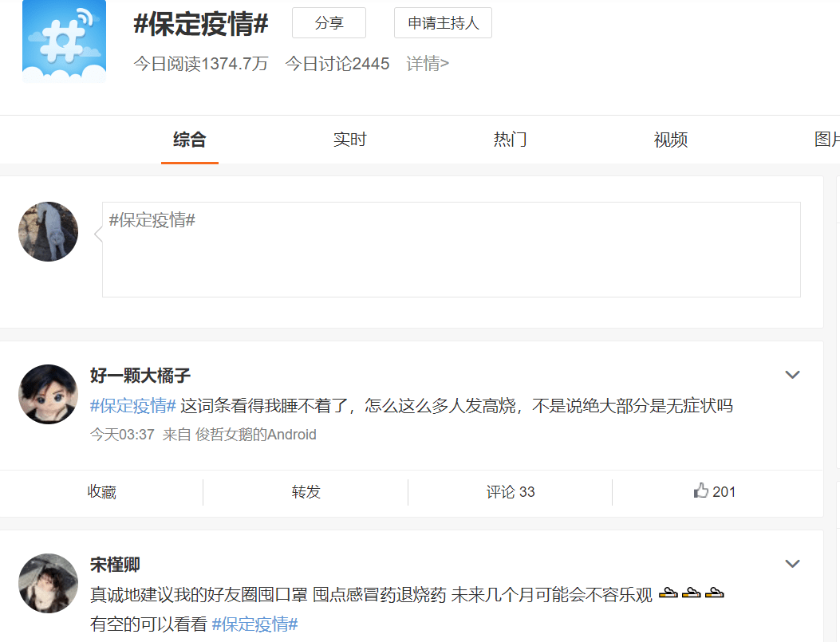Focus the #保定疫情# compose text box
This screenshot has width=840, height=642.
tap(451, 250)
